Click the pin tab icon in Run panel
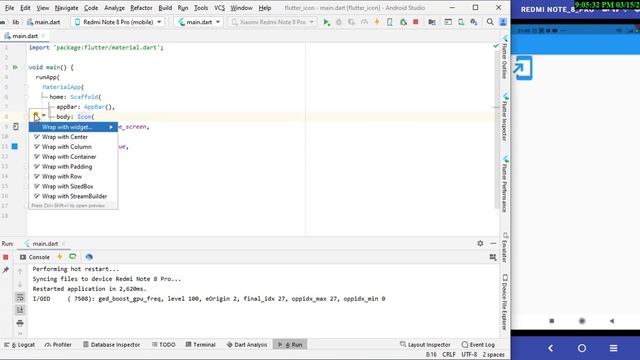640x360 pixels. tap(6, 270)
